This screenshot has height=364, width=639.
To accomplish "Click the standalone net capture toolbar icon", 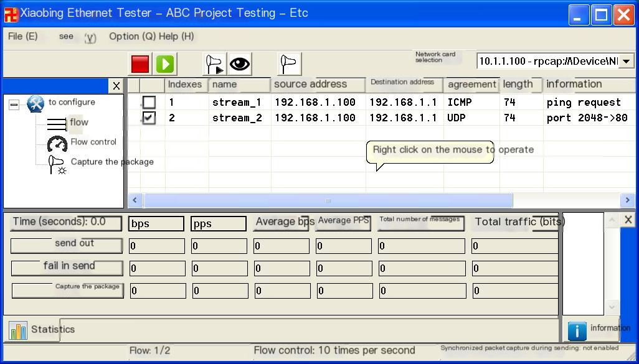I will point(290,64).
